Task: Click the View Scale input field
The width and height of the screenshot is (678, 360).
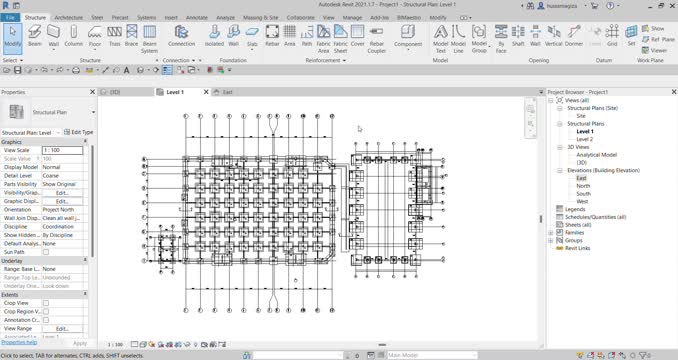Action: tap(62, 150)
